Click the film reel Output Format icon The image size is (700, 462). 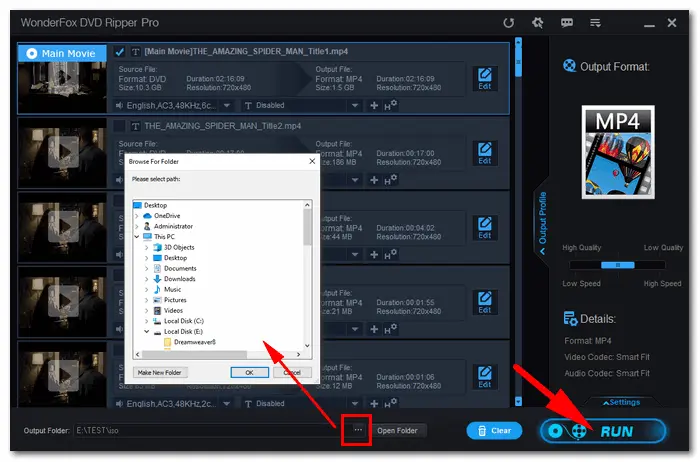[570, 66]
